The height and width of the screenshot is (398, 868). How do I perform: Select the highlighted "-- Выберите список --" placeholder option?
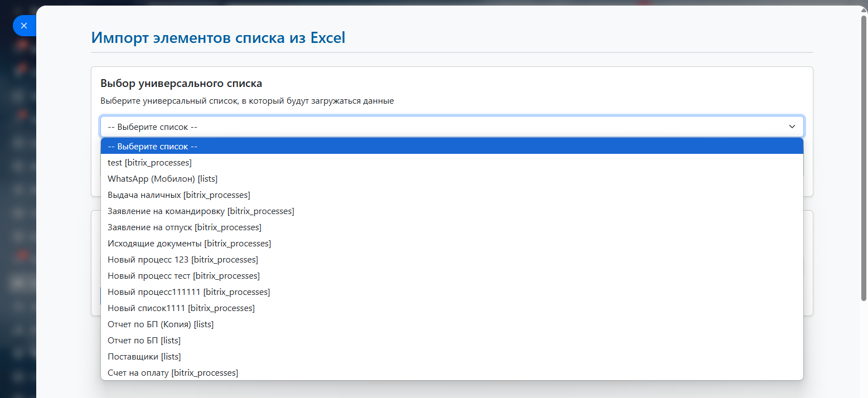pos(153,147)
